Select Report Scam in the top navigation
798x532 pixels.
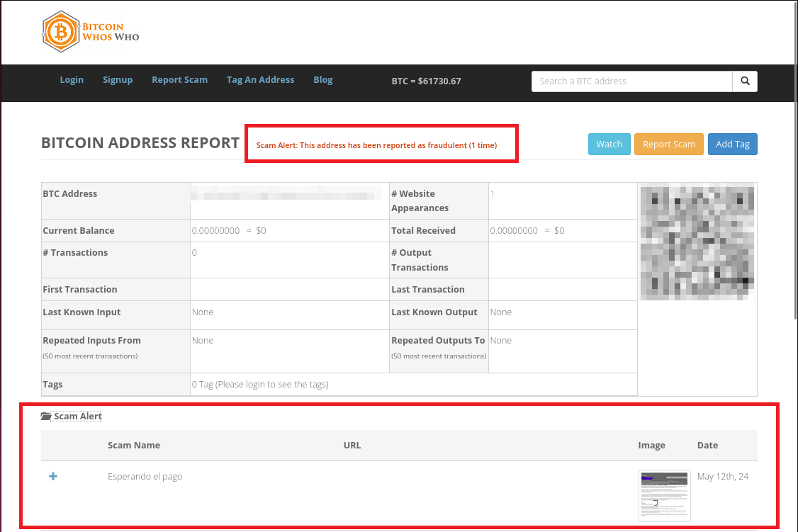pos(179,80)
